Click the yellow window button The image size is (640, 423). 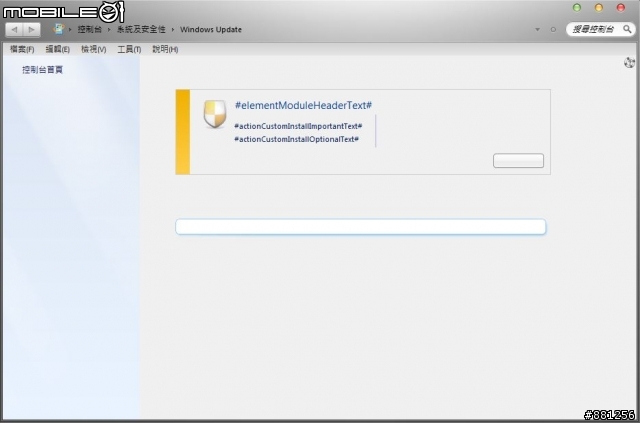pos(599,8)
